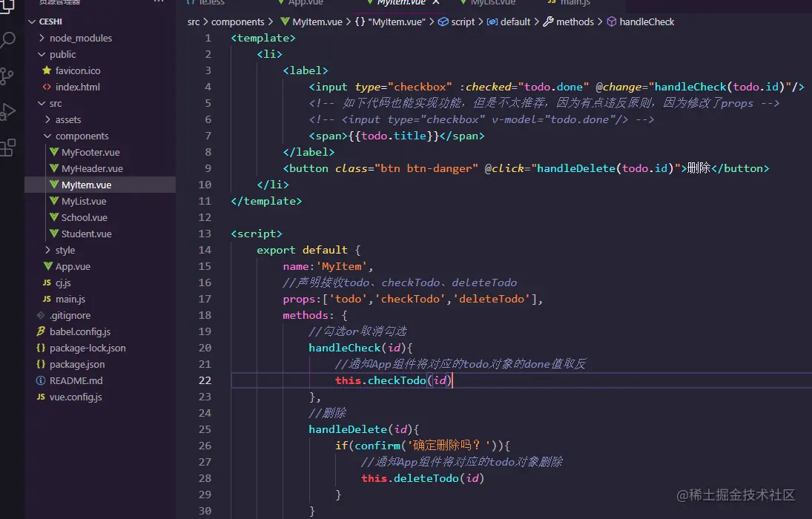
Task: Click the braces icon of package-lock.json
Action: pyautogui.click(x=41, y=348)
